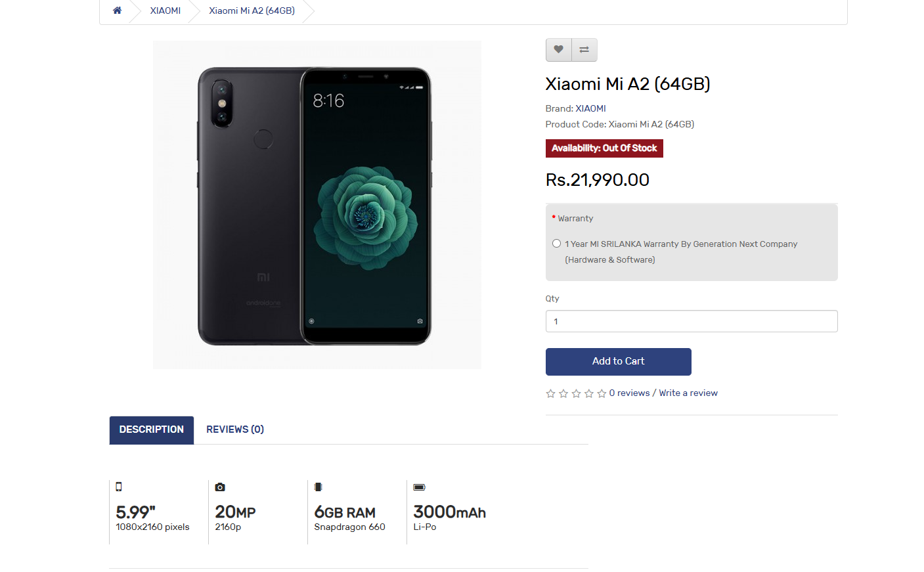Open the Write a review link
Image resolution: width=924 pixels, height=572 pixels.
pos(688,393)
